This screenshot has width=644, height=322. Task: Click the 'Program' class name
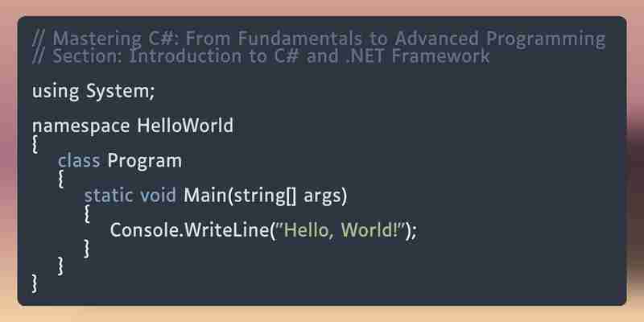coord(145,162)
